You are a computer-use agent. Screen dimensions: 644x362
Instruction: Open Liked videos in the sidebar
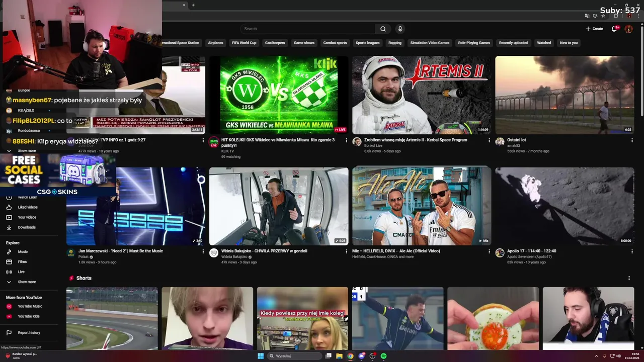point(28,207)
